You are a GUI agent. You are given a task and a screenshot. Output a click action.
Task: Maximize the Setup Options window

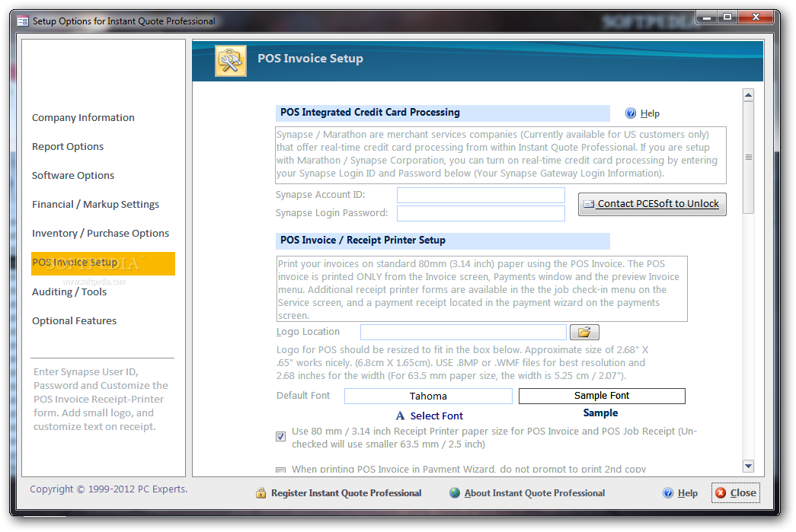[727, 18]
